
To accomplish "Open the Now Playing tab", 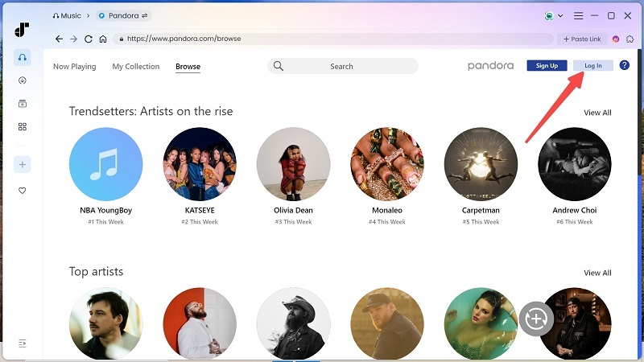I will 74,67.
